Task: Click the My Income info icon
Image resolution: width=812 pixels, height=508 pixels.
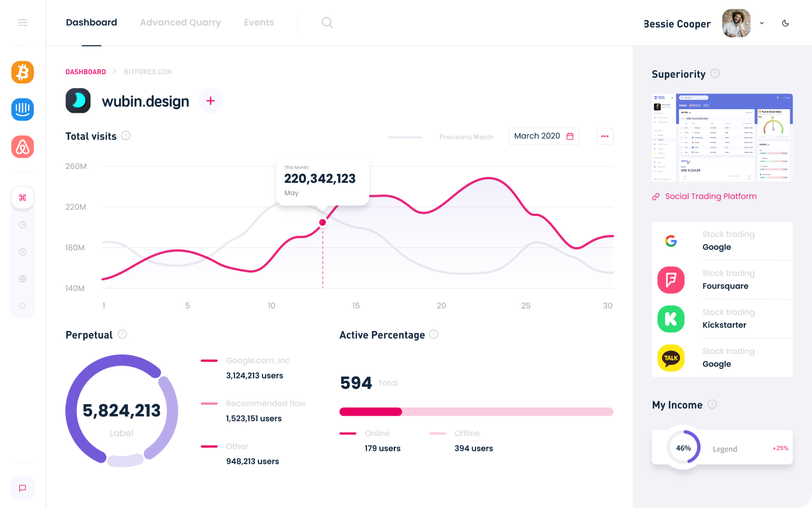Action: (712, 404)
